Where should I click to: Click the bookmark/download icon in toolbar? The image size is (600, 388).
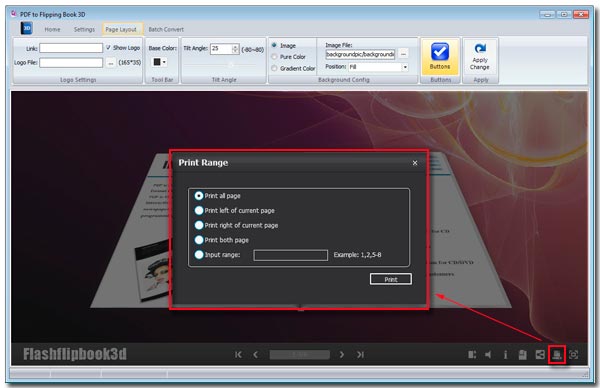pos(522,355)
